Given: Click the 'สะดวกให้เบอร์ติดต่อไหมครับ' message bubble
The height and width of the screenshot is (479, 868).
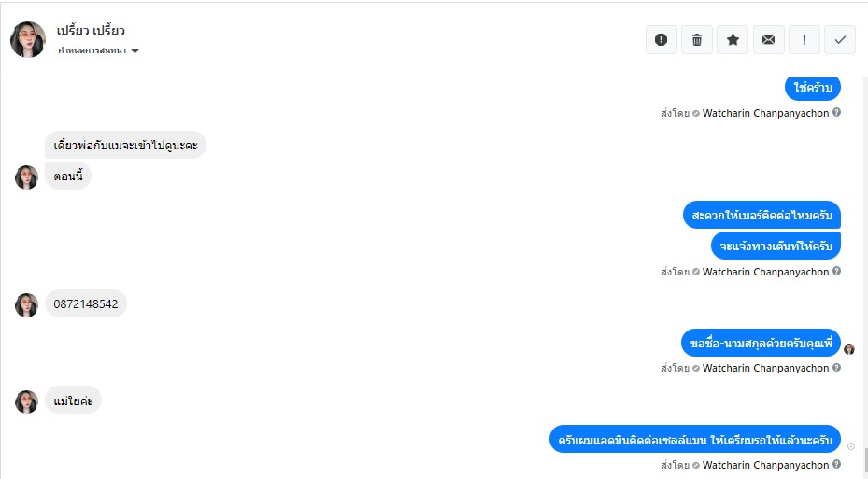Looking at the screenshot, I should 761,215.
